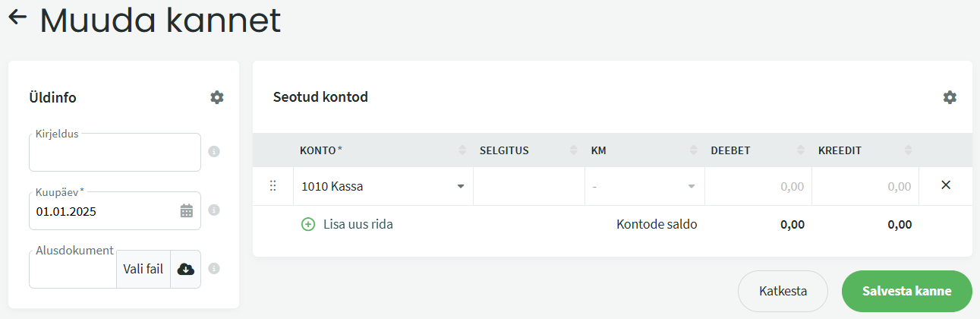Grab the drag handle of the 1010 Kassa row
The width and height of the screenshot is (980, 319).
coord(273,186)
